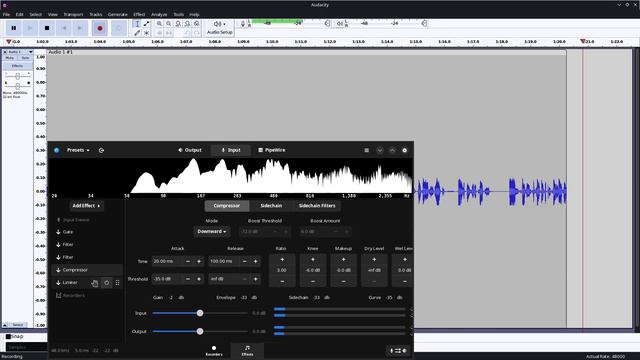Screen dimensions: 640x360
Task: Click the red Record button
Action: coord(100,28)
